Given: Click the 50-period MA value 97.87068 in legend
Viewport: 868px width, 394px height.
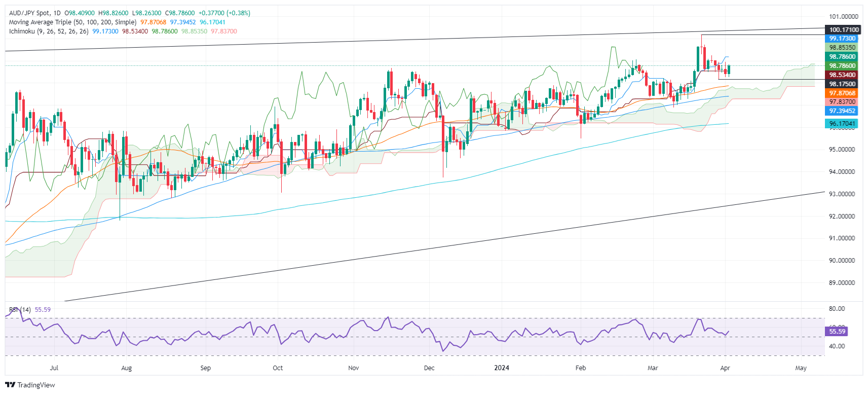Looking at the screenshot, I should [154, 22].
